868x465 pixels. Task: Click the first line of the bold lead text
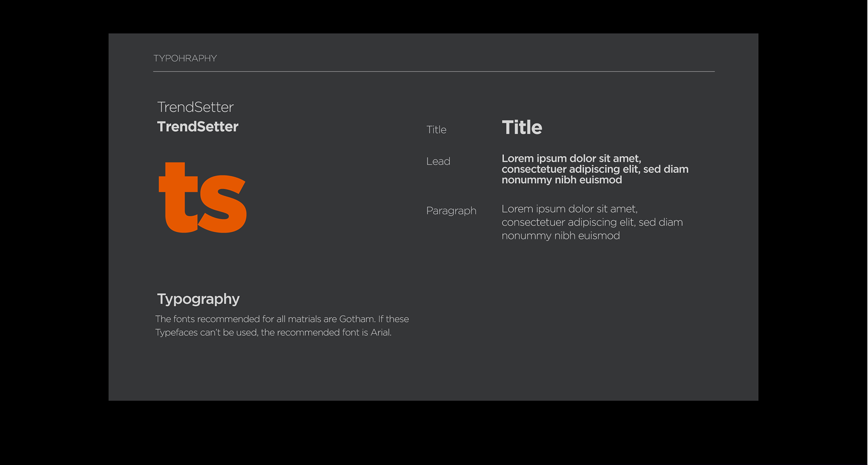(571, 159)
